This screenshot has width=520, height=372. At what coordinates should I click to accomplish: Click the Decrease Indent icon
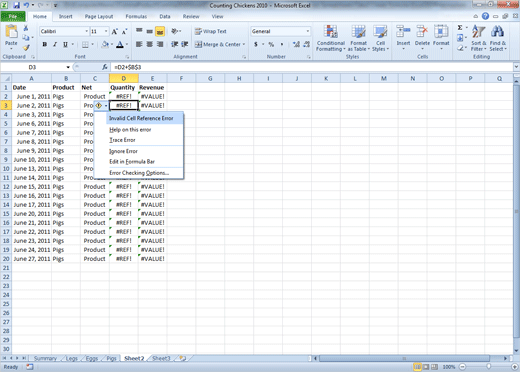pos(174,44)
